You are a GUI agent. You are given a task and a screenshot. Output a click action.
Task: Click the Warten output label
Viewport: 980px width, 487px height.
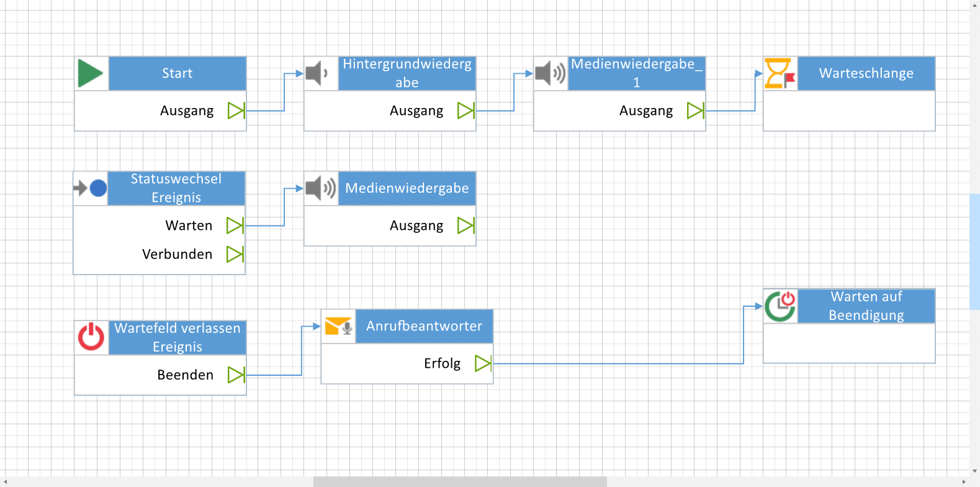(x=189, y=225)
